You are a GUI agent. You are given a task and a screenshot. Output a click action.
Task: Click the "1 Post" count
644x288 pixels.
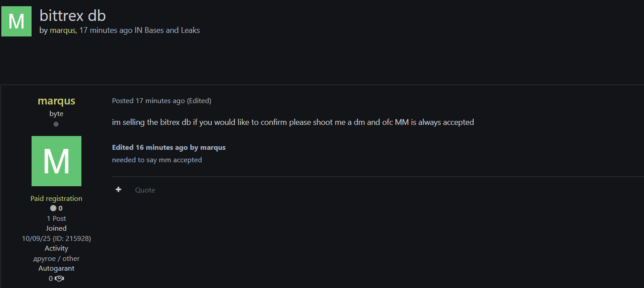click(x=56, y=218)
